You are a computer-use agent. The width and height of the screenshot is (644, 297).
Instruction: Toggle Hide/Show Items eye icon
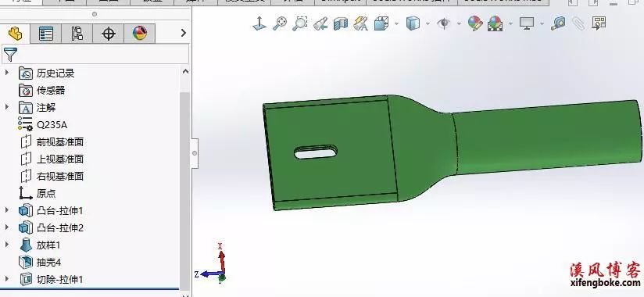tap(444, 23)
